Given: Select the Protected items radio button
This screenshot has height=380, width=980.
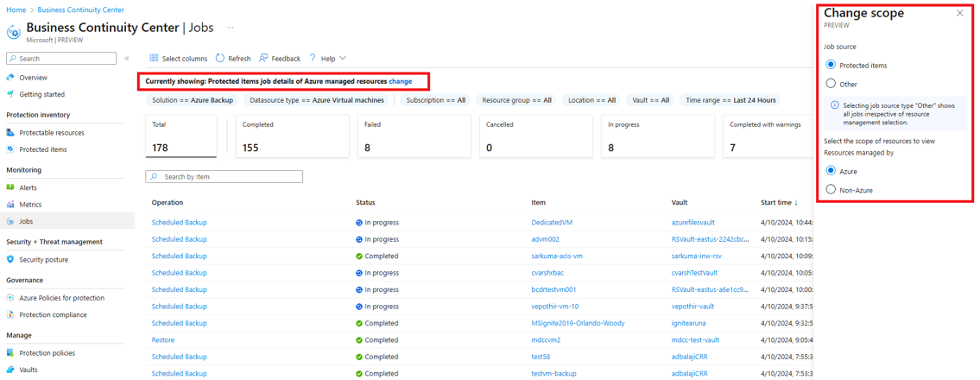Looking at the screenshot, I should pyautogui.click(x=831, y=65).
